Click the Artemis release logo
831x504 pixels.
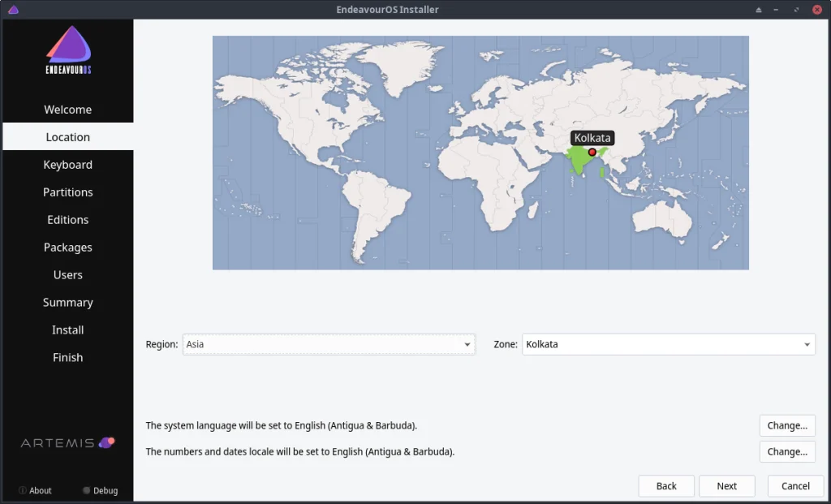[x=68, y=442]
